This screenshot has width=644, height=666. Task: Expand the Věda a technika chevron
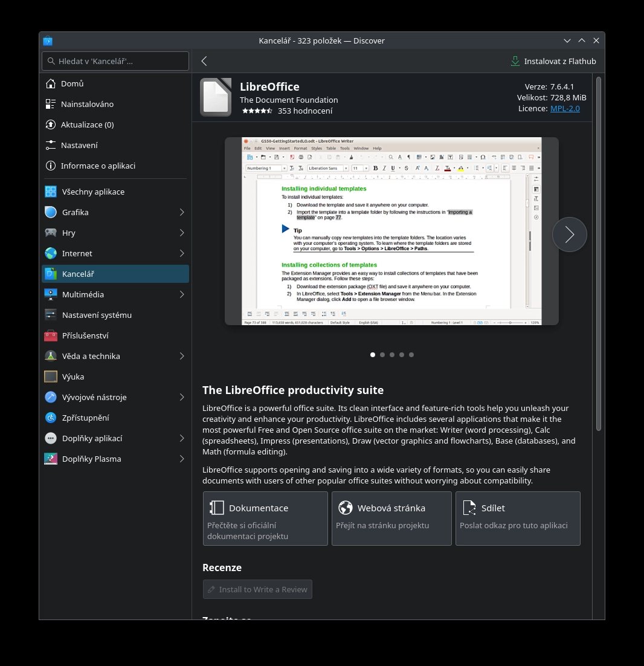coord(182,356)
